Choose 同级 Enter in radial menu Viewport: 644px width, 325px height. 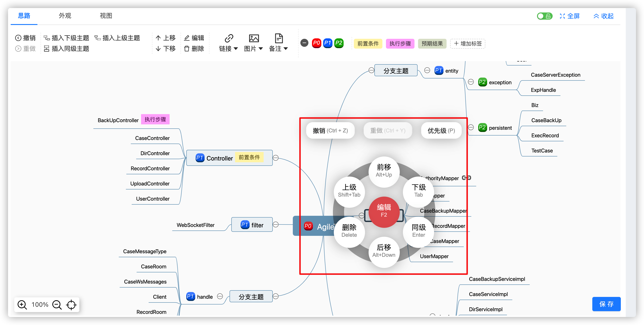point(418,232)
